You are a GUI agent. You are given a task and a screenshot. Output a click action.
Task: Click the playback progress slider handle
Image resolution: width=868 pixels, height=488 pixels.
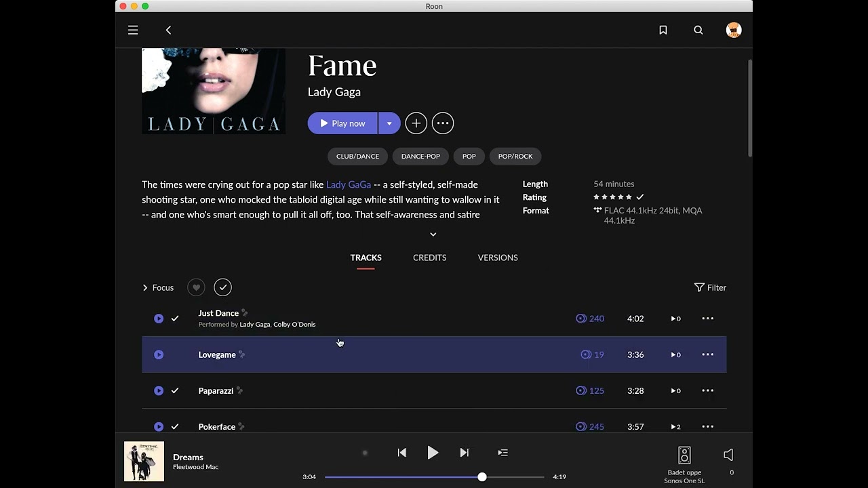[482, 477]
